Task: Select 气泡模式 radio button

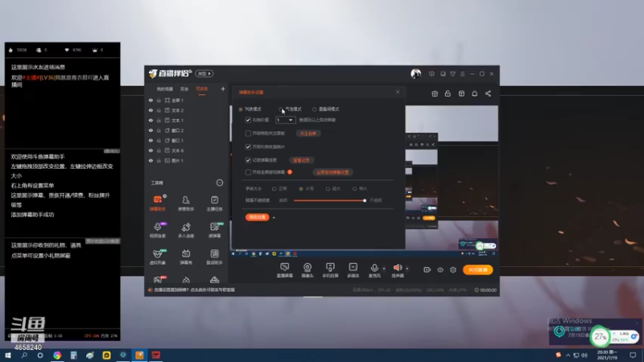Action: click(x=281, y=109)
